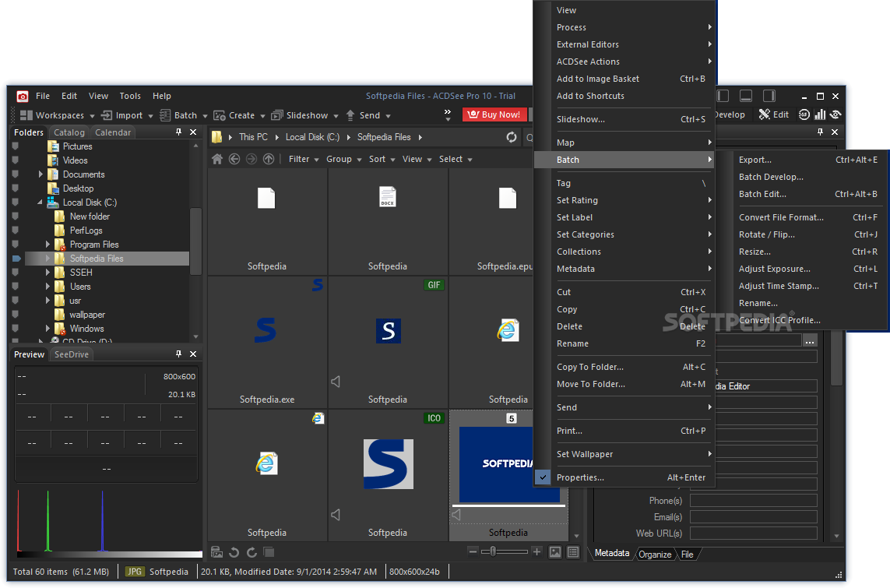Switch to Edit mode
Image resolution: width=890 pixels, height=588 pixels.
pyautogui.click(x=774, y=114)
